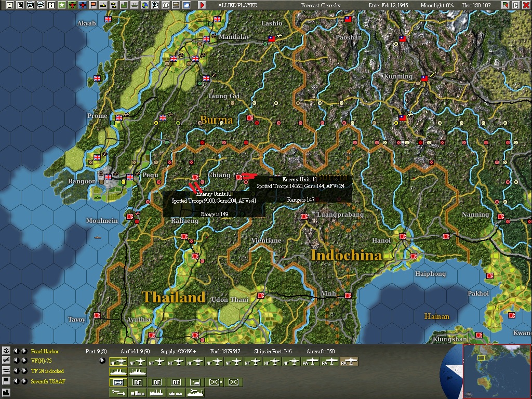Click the flag icon beside Seventh USAAF
Image resolution: width=532 pixels, height=399 pixels.
[6, 381]
